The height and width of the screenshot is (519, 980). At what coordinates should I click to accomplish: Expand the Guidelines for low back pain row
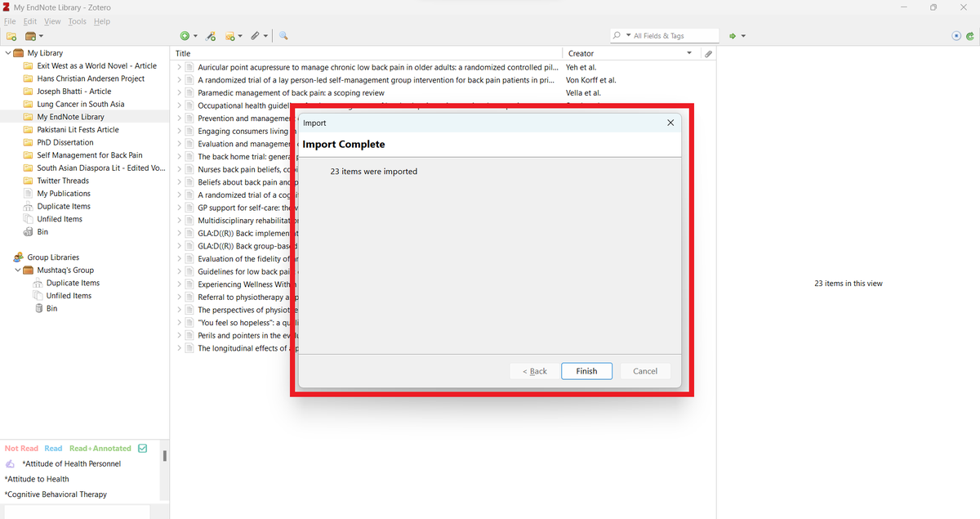point(179,271)
